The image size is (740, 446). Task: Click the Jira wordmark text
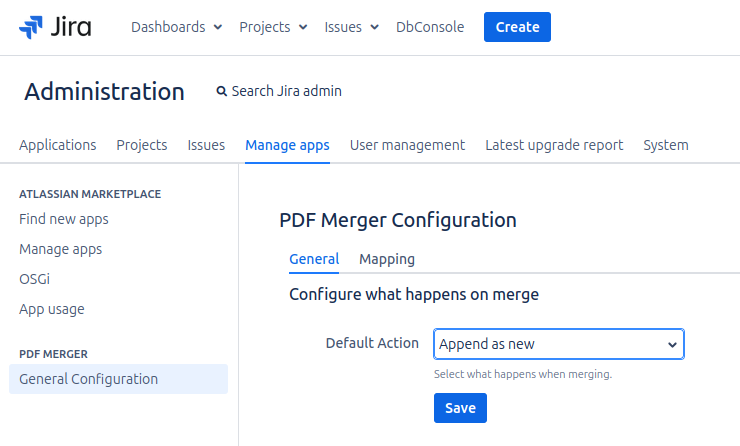click(x=72, y=27)
